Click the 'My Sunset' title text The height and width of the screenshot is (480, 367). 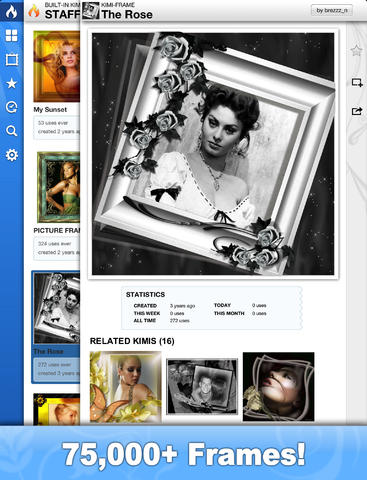pos(50,109)
